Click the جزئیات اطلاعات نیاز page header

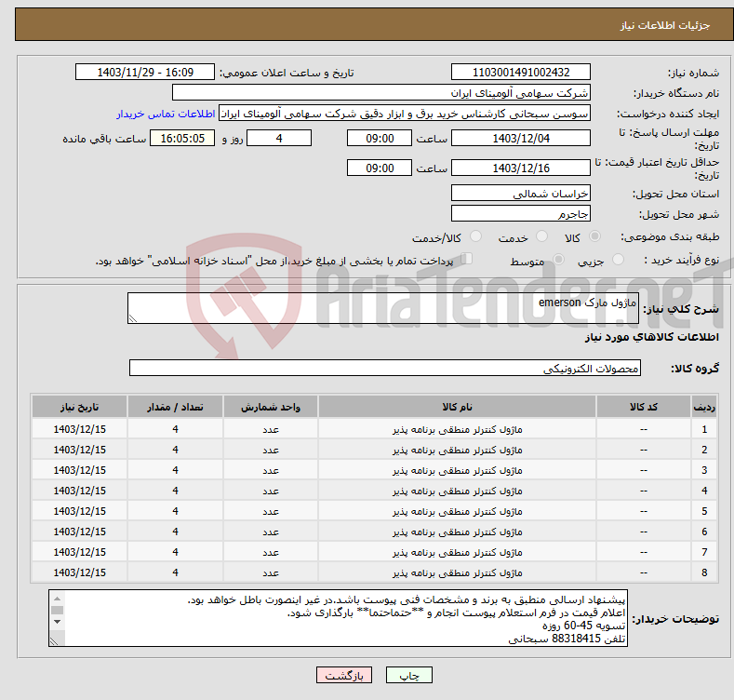[x=665, y=25]
